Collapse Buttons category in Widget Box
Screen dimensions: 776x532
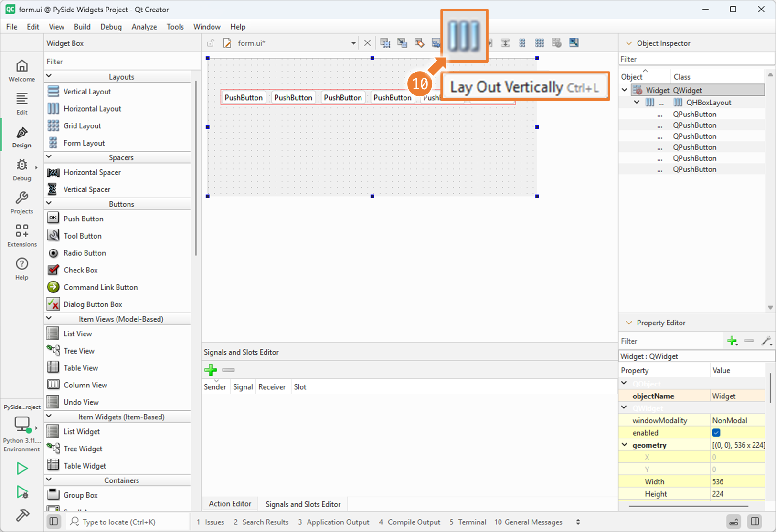(49, 204)
